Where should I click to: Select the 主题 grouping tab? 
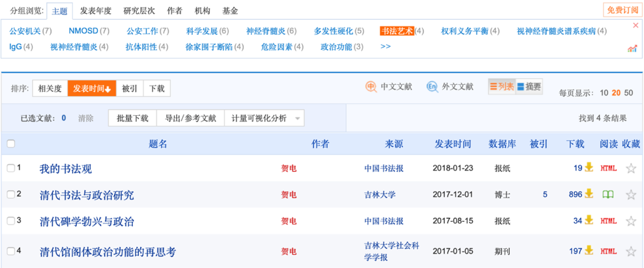click(60, 11)
